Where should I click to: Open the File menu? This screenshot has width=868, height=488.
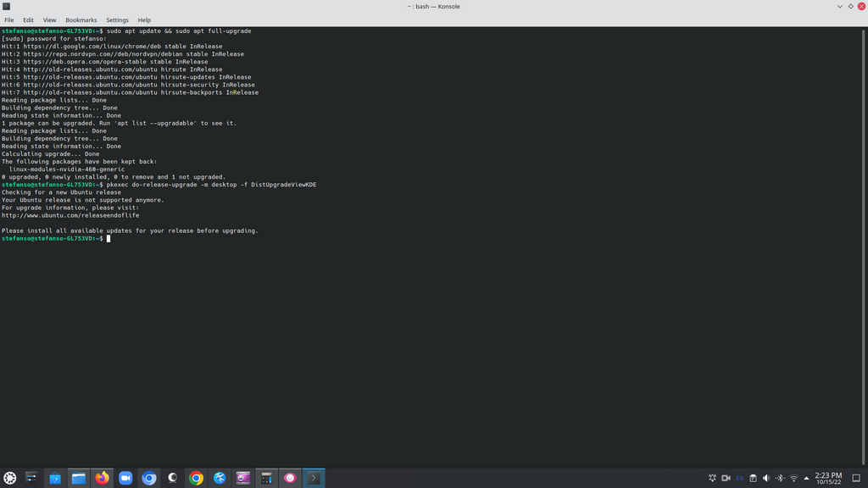pyautogui.click(x=9, y=19)
